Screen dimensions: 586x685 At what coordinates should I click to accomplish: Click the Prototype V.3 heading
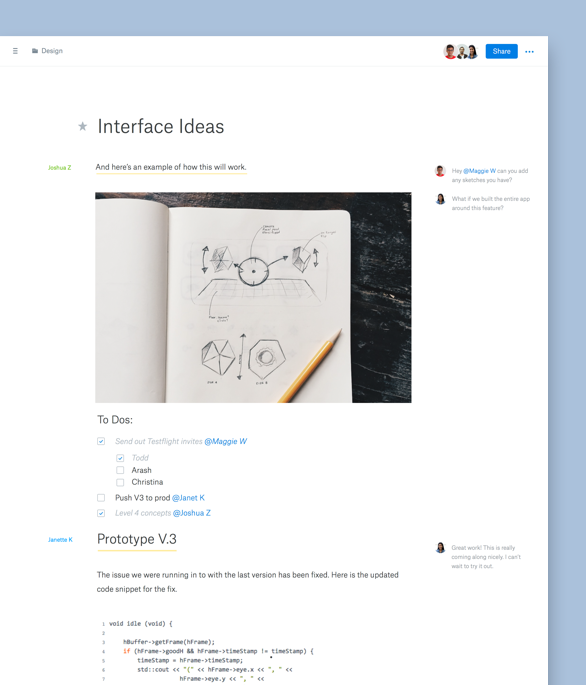click(x=137, y=539)
